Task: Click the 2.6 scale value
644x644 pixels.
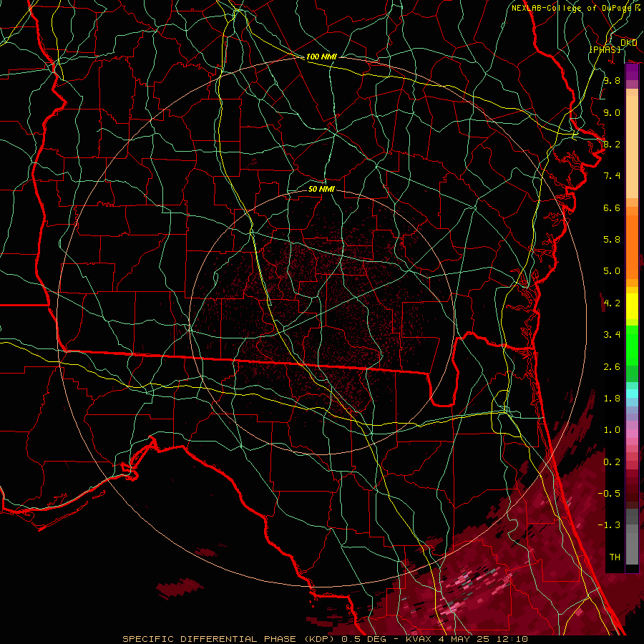Action: point(612,367)
